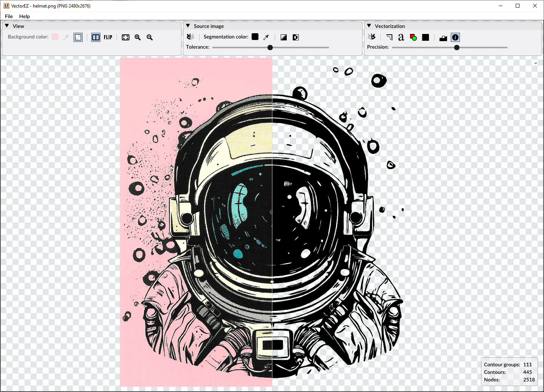The image size is (544, 392).
Task: Click the dotted corner icon in Vectorization
Action: (389, 37)
